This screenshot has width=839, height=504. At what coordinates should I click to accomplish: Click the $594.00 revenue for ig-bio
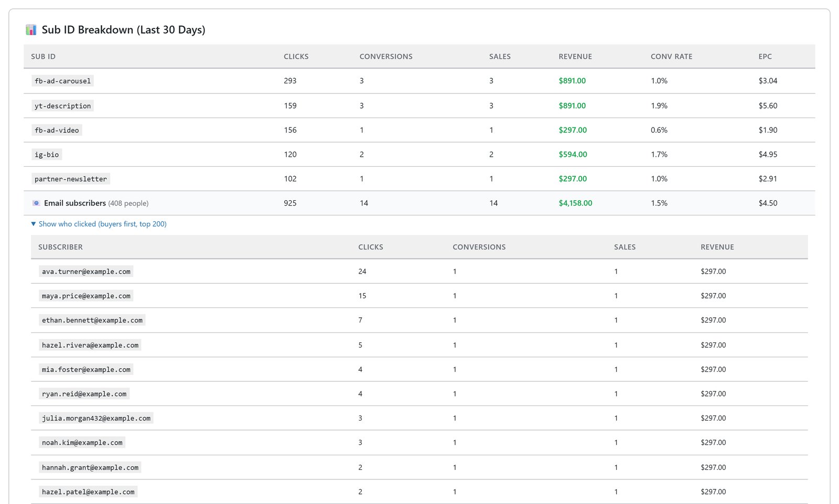click(x=573, y=155)
